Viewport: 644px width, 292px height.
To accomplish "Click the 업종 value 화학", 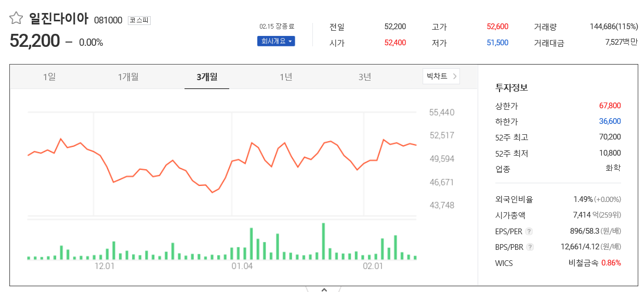I will point(613,168).
